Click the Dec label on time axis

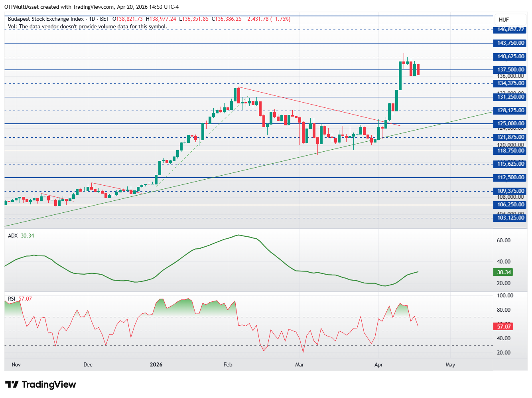tap(88, 364)
